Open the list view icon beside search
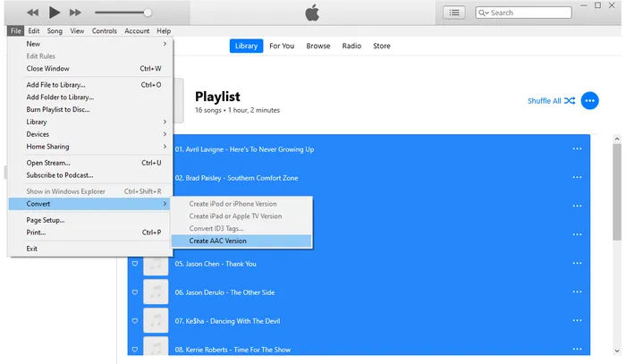 [x=454, y=13]
